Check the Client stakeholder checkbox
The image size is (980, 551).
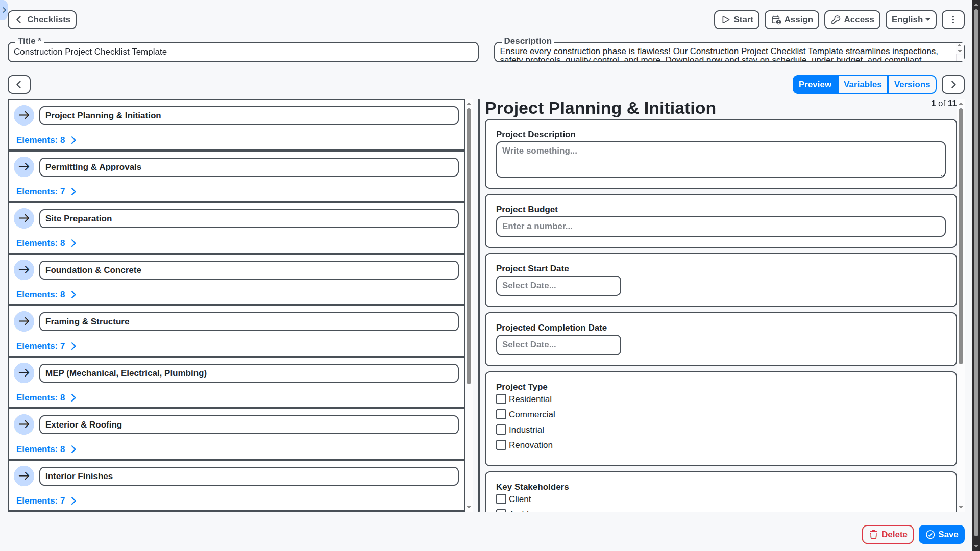[501, 499]
